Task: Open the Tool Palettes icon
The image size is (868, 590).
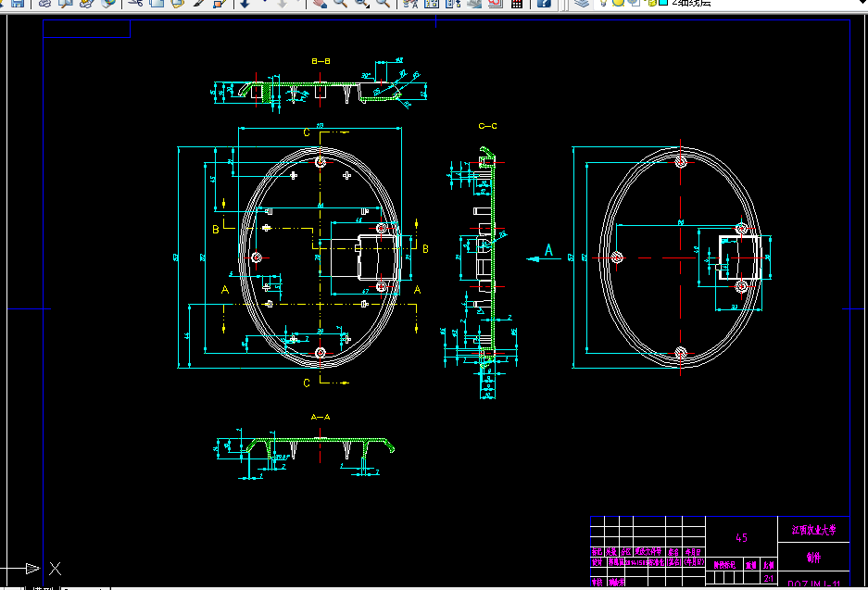Action: [x=453, y=3]
